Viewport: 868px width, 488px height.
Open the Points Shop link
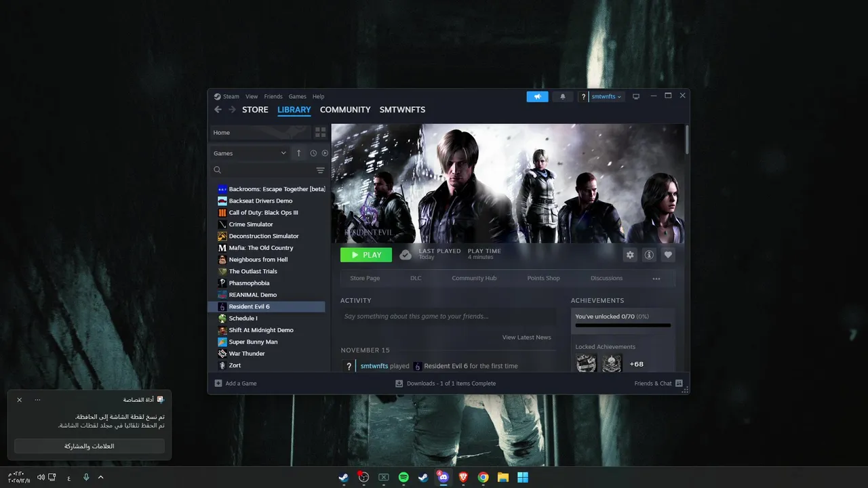[x=543, y=279]
